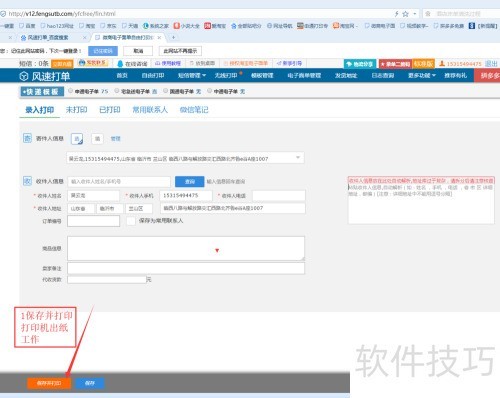
Task: Switch to the 已打印 tab
Action: (x=110, y=110)
